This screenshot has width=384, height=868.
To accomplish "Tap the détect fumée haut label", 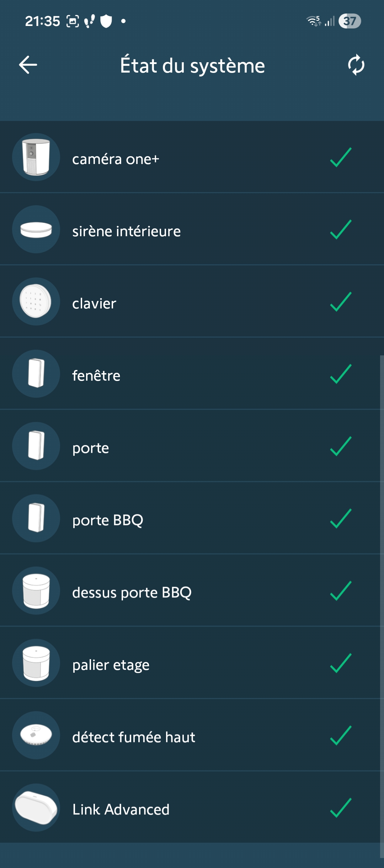I will pyautogui.click(x=134, y=737).
